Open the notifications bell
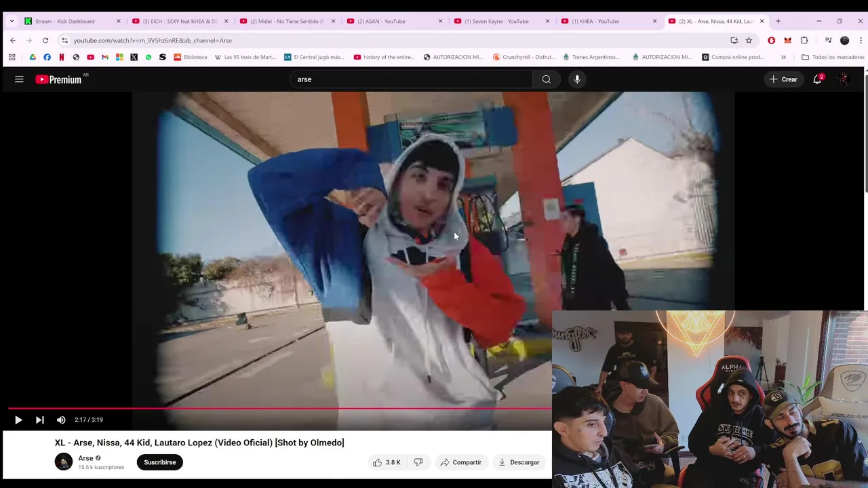The height and width of the screenshot is (488, 868). click(818, 79)
